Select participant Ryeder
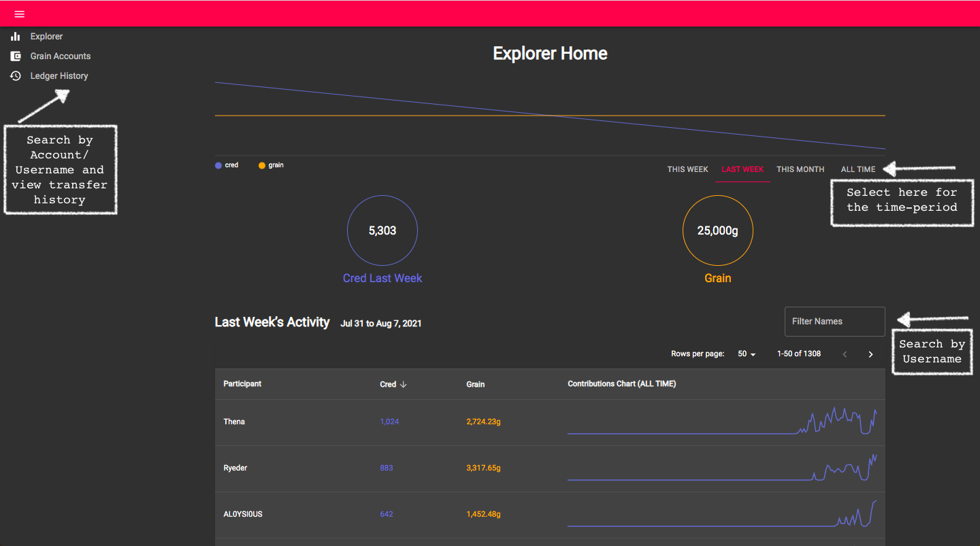The width and height of the screenshot is (980, 546). tap(235, 468)
